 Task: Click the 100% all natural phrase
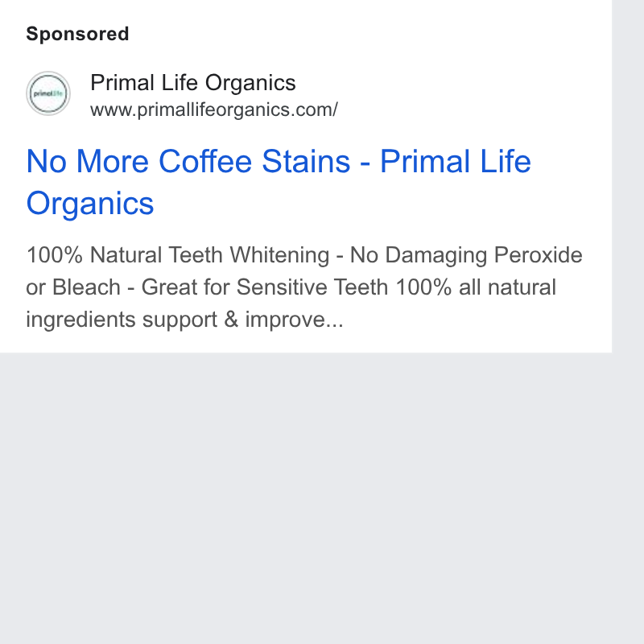pyautogui.click(x=476, y=287)
